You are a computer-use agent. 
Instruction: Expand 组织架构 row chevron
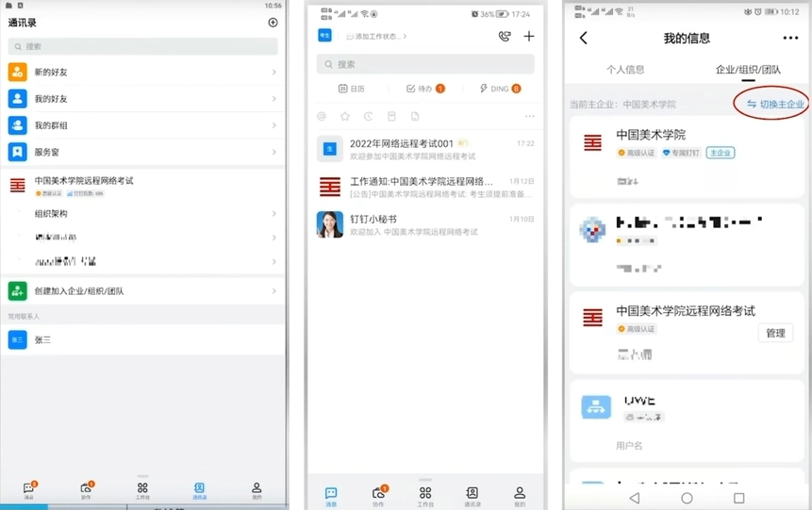coord(273,213)
